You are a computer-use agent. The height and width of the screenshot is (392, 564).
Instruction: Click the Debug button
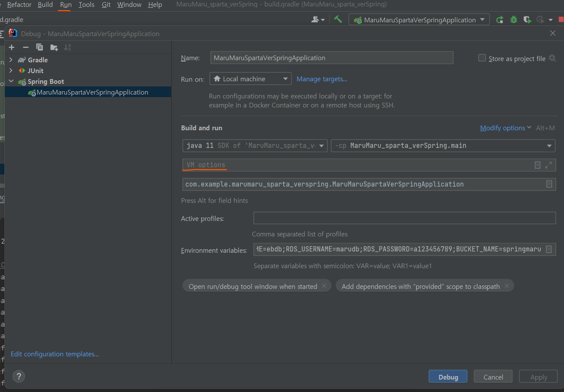point(448,377)
